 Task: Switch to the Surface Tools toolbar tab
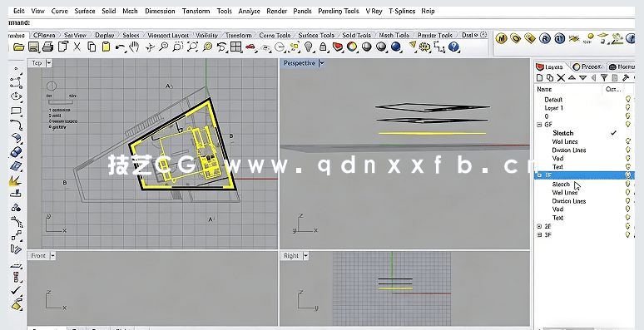[x=316, y=35]
